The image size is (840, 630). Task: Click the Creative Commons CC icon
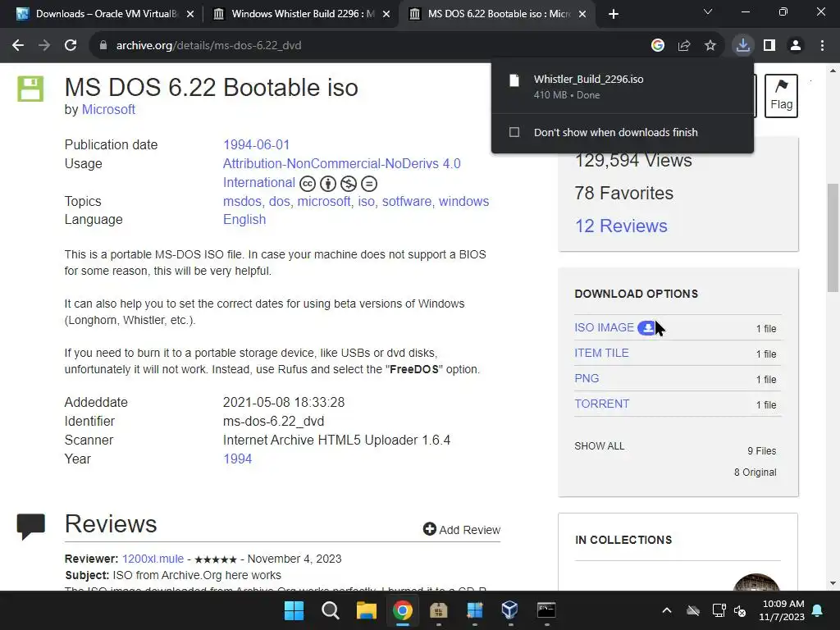click(x=308, y=184)
